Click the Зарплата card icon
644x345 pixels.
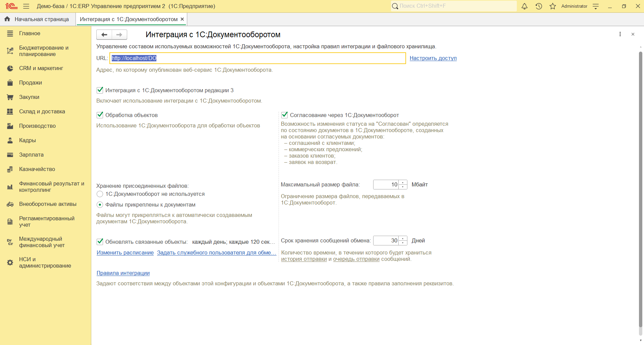point(10,155)
